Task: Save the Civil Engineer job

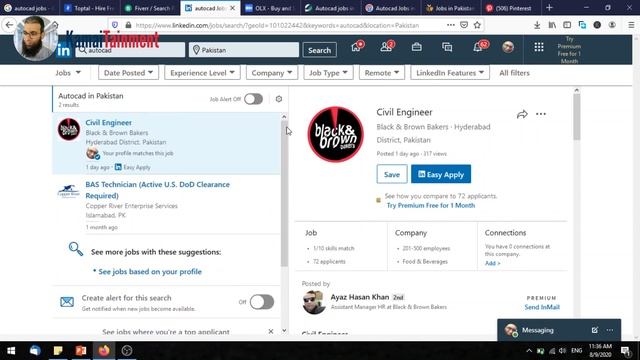Action: [x=392, y=174]
